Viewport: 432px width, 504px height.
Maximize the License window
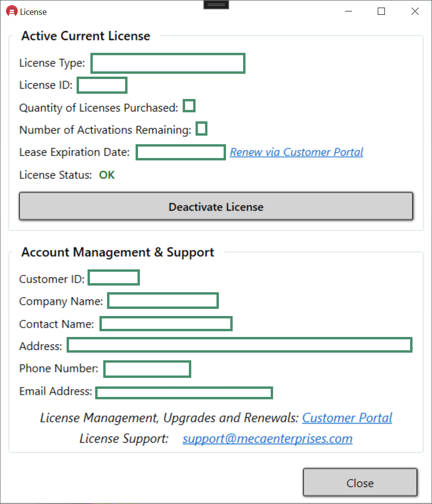pyautogui.click(x=381, y=11)
